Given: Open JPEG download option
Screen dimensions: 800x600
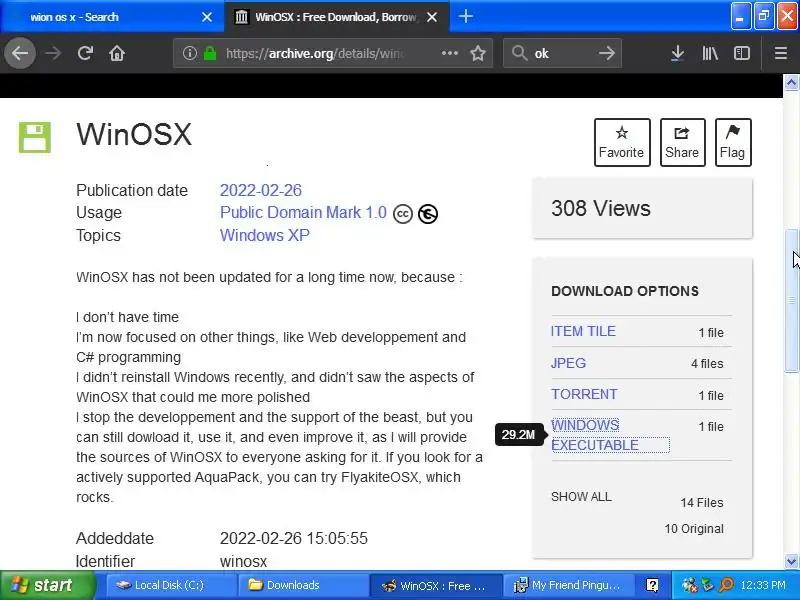Looking at the screenshot, I should (x=568, y=363).
